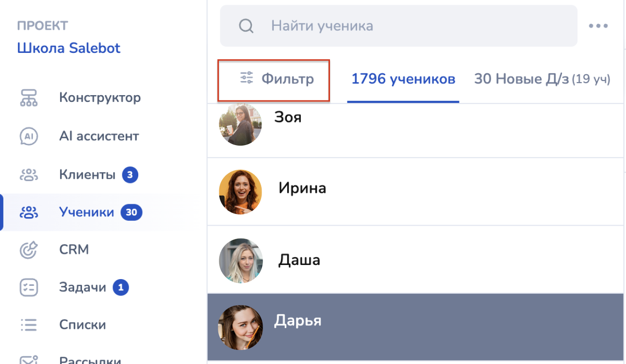
Task: Select student Зоя's avatar
Action: pyautogui.click(x=240, y=125)
